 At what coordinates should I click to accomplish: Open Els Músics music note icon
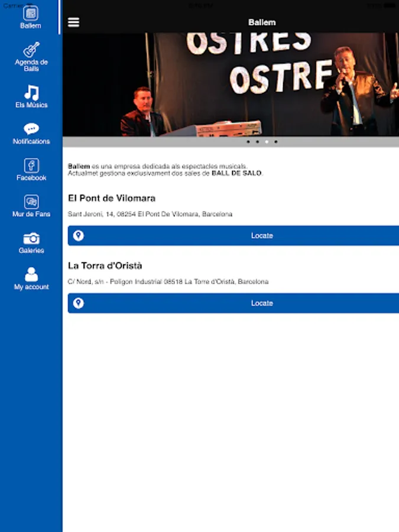31,93
